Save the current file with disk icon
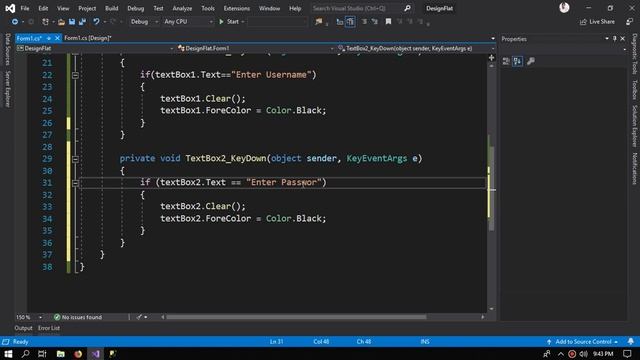The image size is (640, 360). point(72,22)
